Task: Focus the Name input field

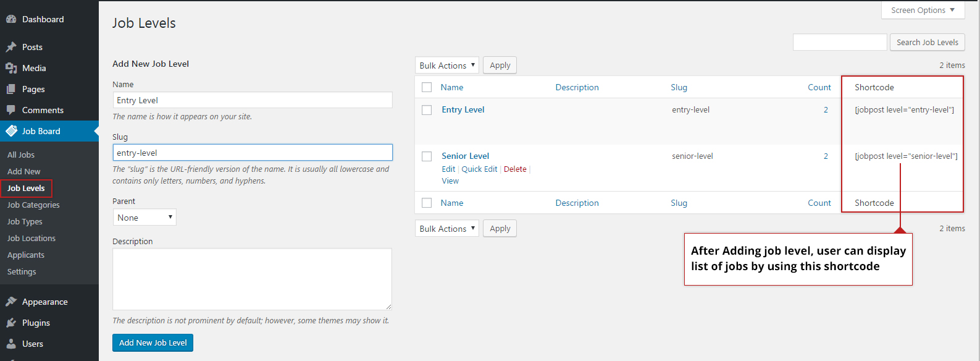Action: (253, 100)
